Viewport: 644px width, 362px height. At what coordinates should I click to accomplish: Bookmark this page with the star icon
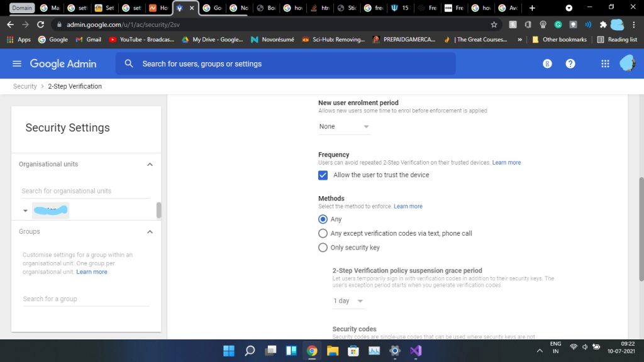(x=494, y=25)
